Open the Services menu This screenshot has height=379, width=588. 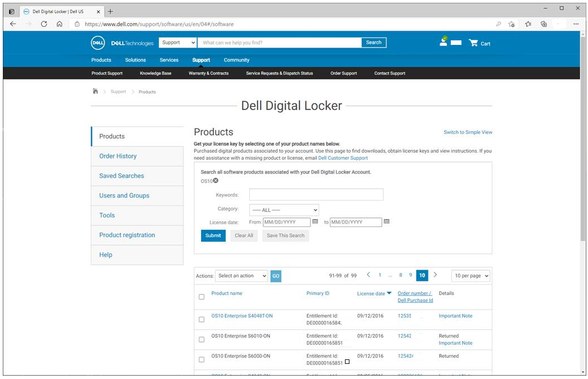169,60
